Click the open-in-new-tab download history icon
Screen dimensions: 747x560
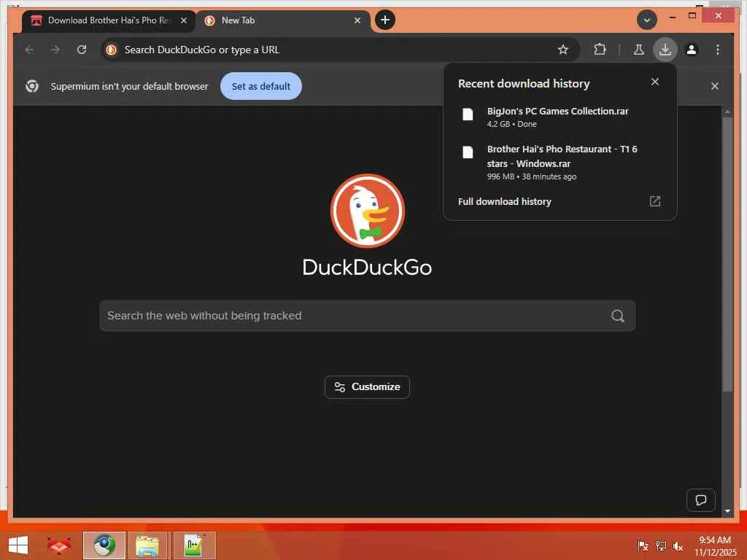click(x=654, y=201)
